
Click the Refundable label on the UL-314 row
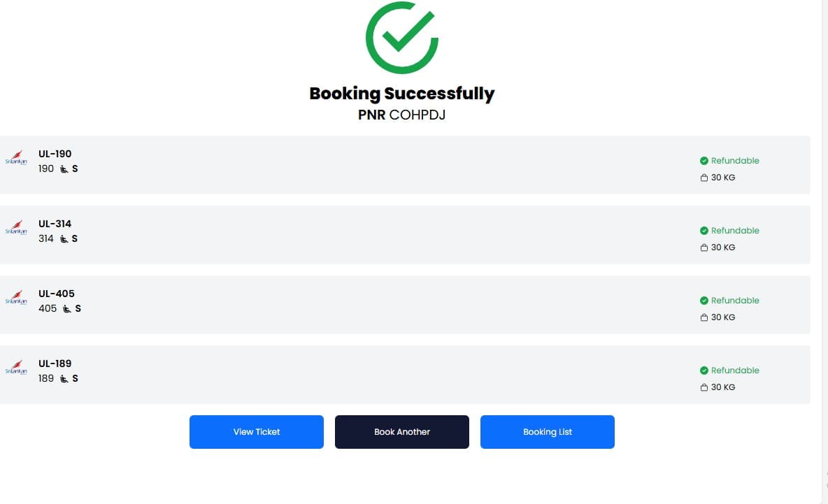[x=735, y=230]
